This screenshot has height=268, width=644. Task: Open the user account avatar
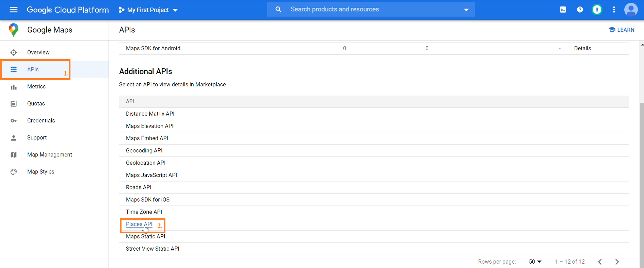coord(631,10)
